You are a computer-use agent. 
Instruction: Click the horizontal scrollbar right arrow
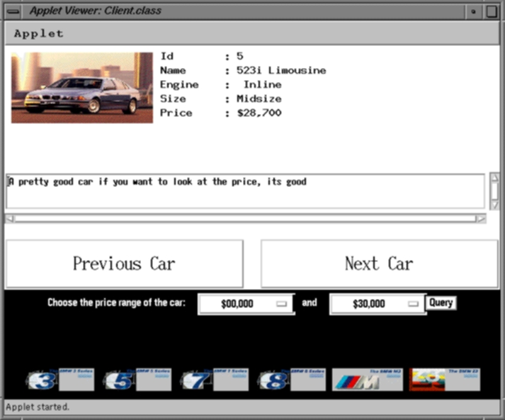481,219
